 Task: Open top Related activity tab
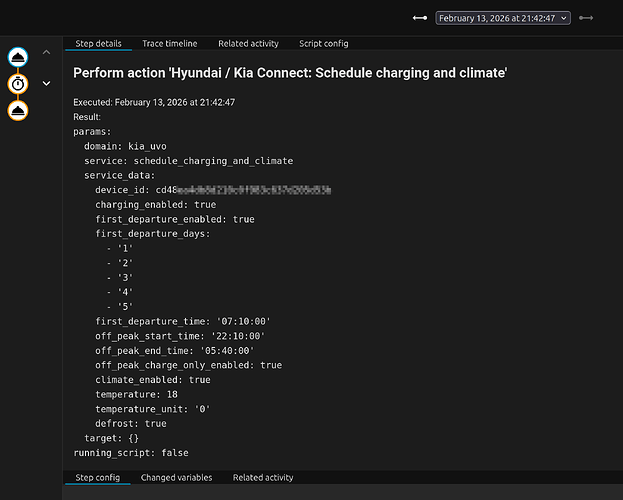(248, 44)
